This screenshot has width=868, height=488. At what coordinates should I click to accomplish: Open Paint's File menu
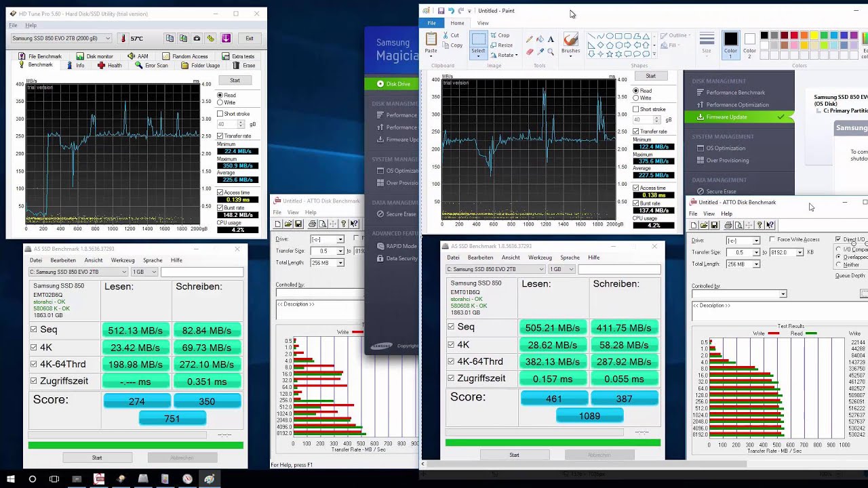tap(431, 23)
